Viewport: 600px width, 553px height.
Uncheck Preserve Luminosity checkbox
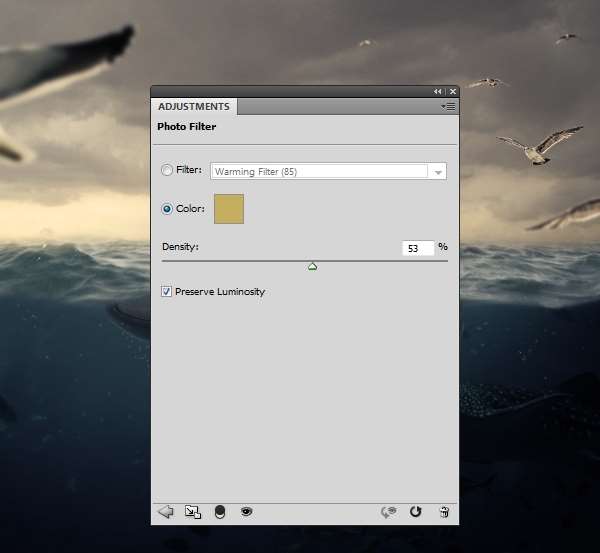[167, 292]
